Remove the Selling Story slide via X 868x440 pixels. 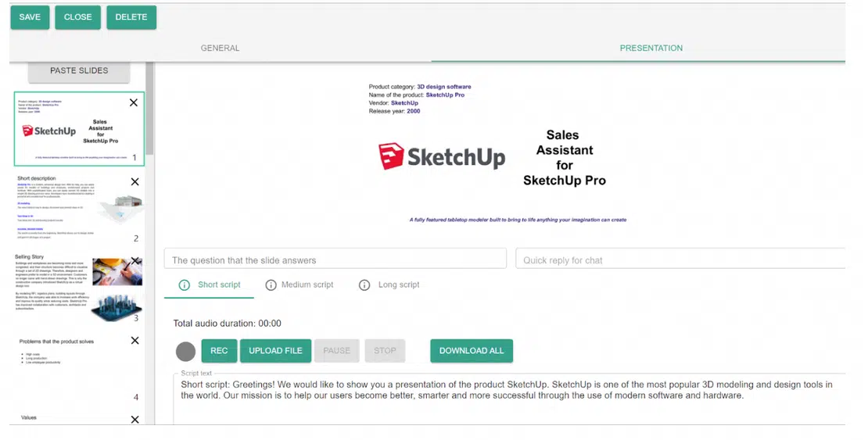click(x=135, y=261)
